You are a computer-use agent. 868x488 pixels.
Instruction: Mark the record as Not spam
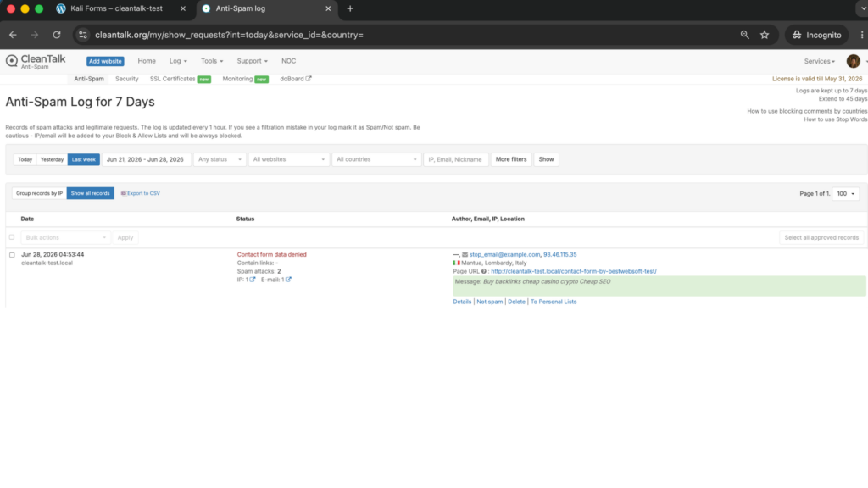click(x=490, y=302)
